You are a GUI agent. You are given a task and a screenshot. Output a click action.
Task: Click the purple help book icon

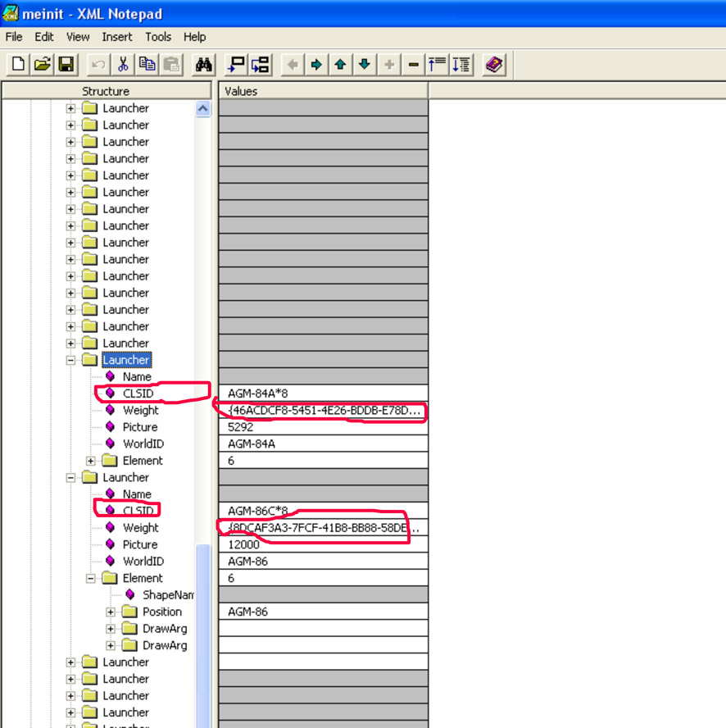click(494, 65)
